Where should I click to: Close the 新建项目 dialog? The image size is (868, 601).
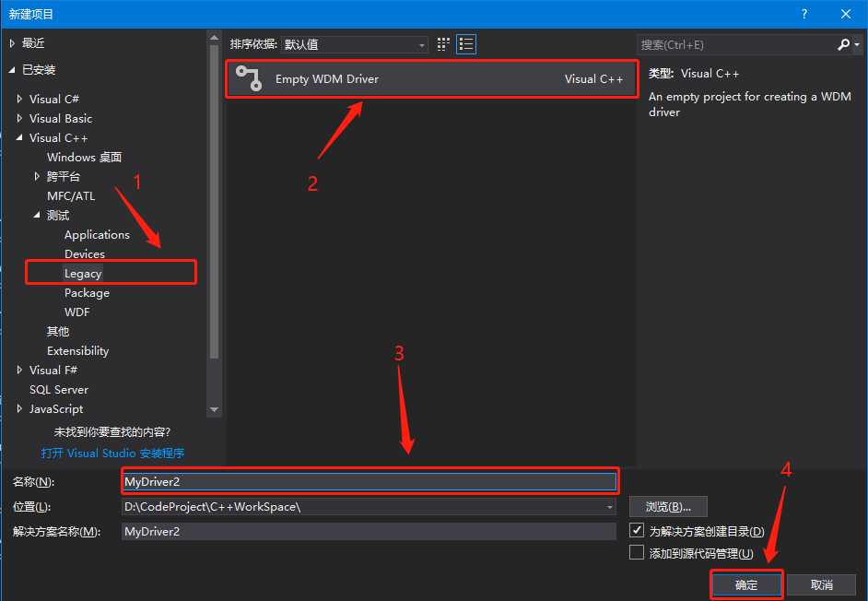(845, 14)
